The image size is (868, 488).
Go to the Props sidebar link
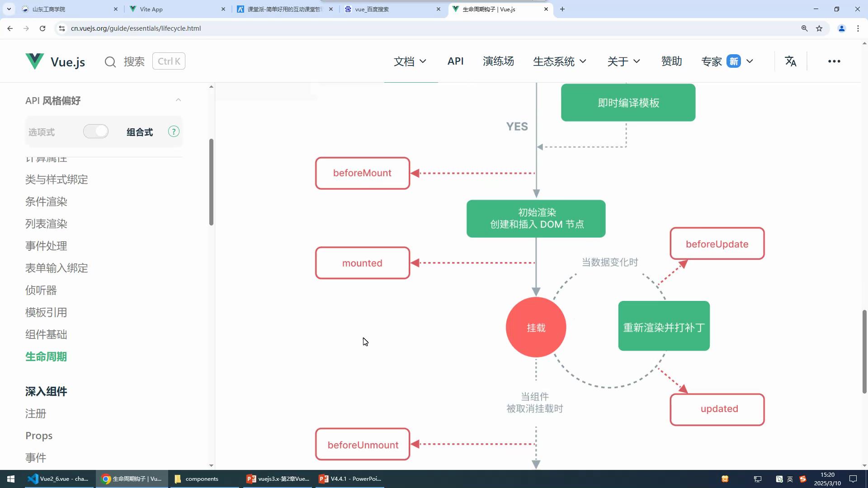(x=39, y=436)
